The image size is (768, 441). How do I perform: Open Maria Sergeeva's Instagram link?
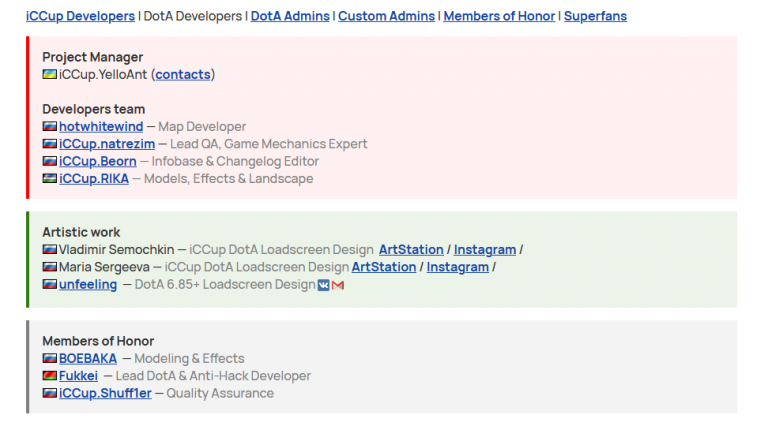point(457,267)
